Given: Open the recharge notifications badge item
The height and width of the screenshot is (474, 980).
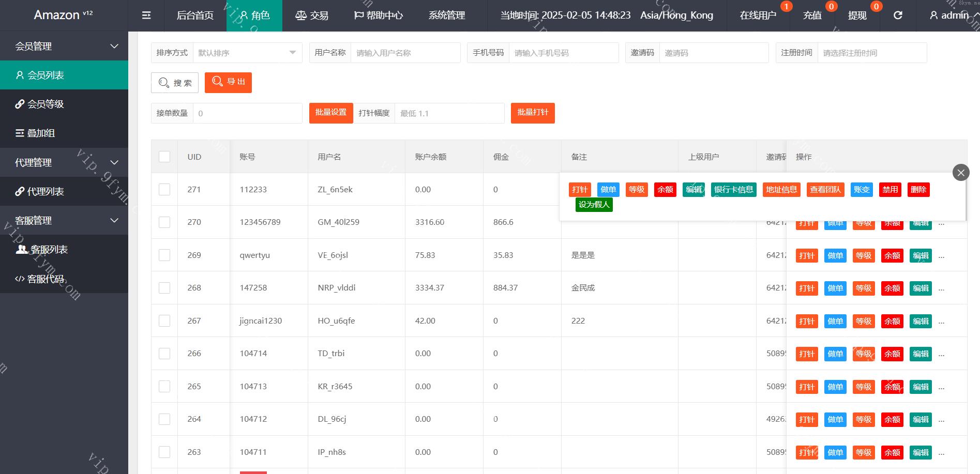Looking at the screenshot, I should click(x=812, y=16).
